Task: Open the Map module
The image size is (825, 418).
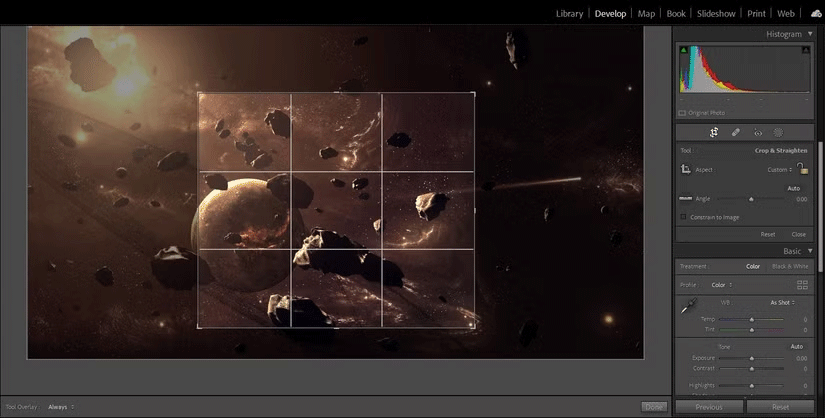Action: tap(646, 14)
